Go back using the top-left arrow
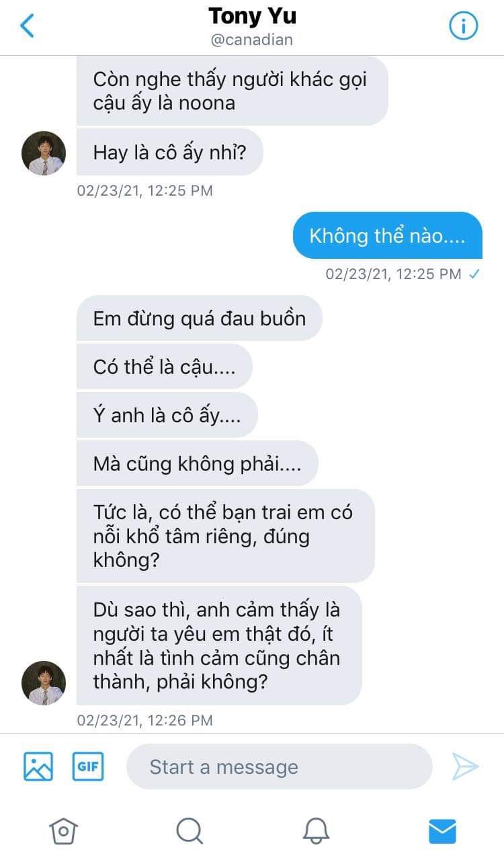This screenshot has width=504, height=866. (x=28, y=26)
